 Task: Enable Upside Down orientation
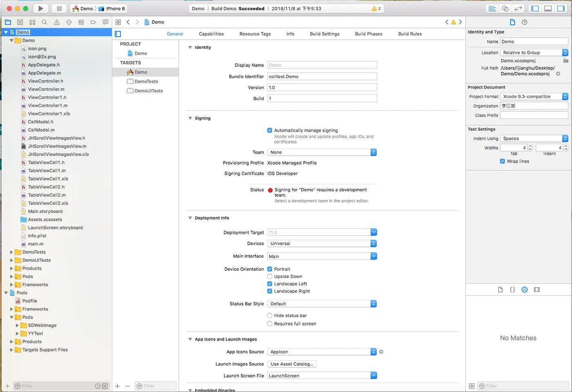coord(270,276)
